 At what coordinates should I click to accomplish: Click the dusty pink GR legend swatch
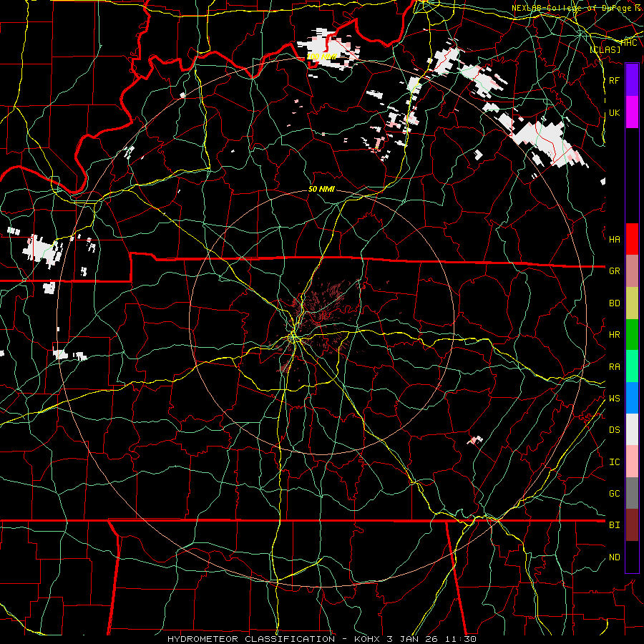click(632, 270)
